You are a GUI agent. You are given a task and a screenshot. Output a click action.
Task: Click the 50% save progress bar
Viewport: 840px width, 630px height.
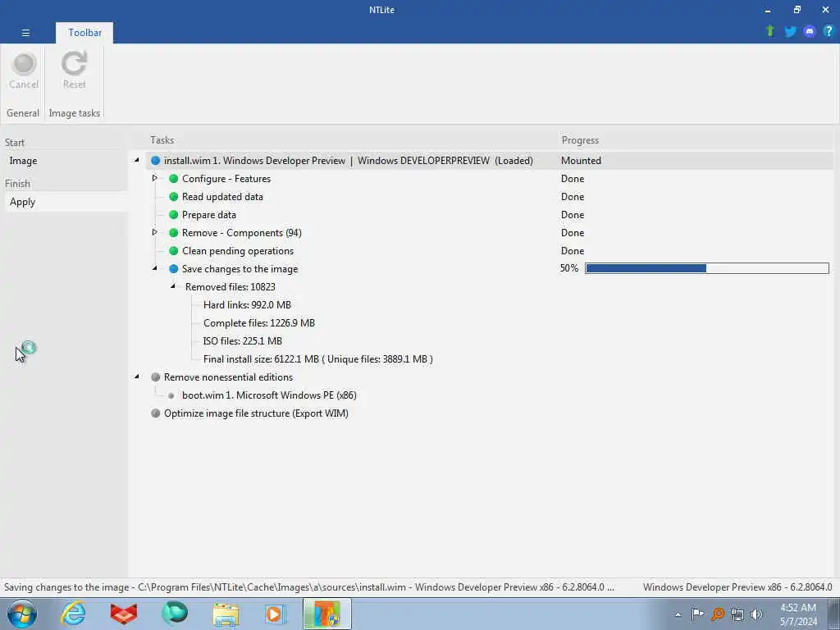706,268
